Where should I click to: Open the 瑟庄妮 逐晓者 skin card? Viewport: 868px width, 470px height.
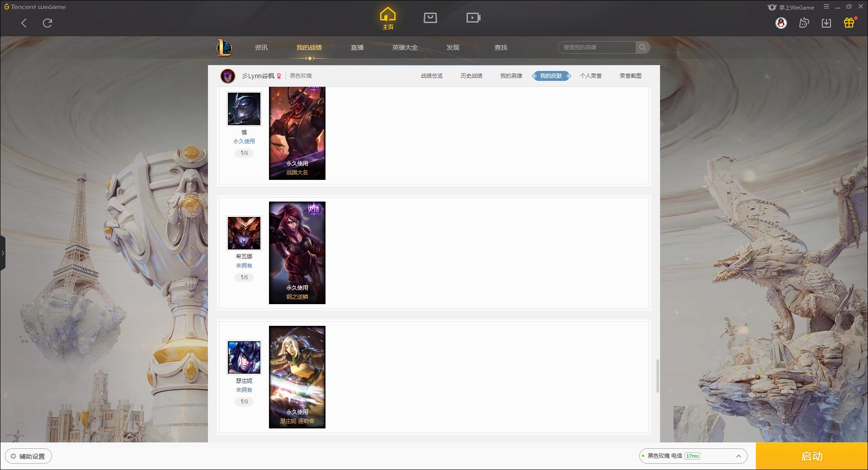pos(297,377)
